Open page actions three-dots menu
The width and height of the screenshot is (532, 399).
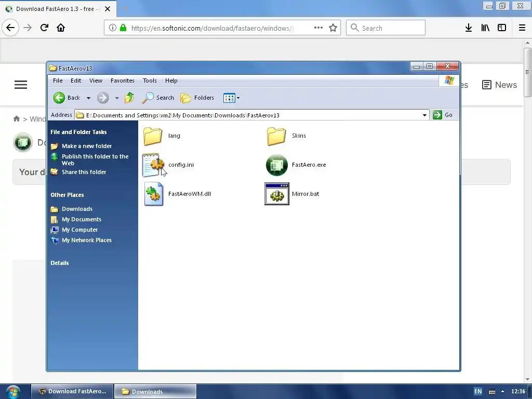[x=318, y=28]
